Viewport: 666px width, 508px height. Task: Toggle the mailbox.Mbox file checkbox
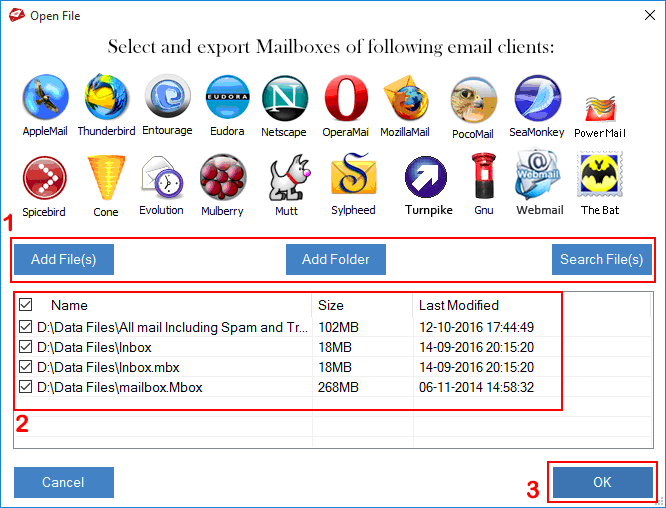tap(25, 387)
